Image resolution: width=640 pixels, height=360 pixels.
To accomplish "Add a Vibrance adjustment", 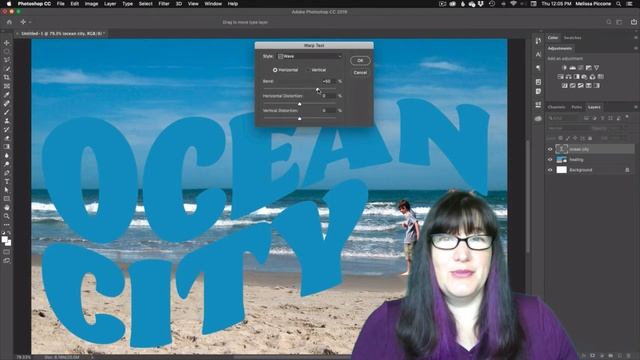I will point(596,68).
